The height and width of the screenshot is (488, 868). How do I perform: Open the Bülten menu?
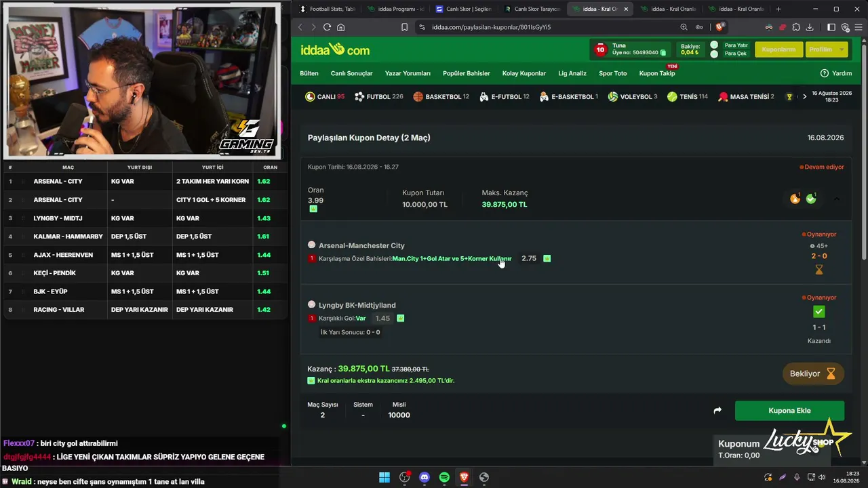point(309,73)
